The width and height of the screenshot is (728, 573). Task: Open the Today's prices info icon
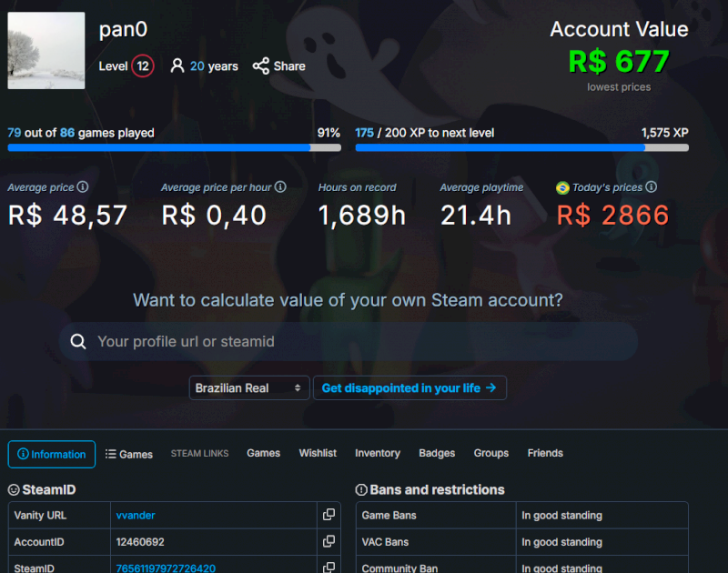click(652, 187)
